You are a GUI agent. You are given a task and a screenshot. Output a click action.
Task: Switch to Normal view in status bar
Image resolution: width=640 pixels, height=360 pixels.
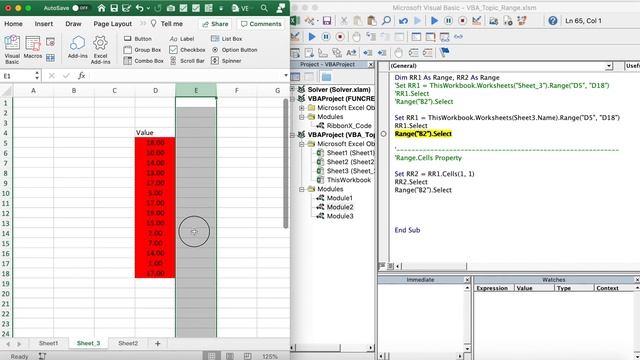point(211,356)
